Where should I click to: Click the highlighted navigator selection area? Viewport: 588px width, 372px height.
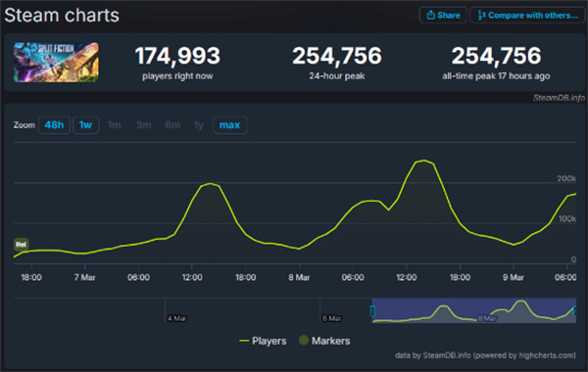pos(474,310)
